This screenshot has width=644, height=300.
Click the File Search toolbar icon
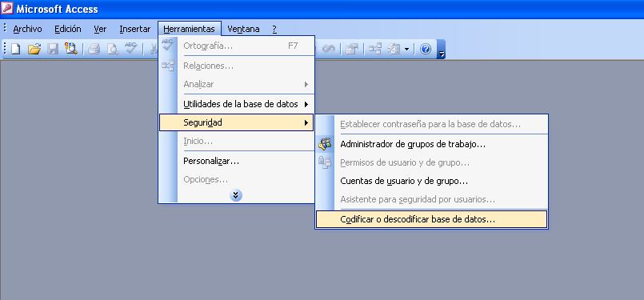click(70, 49)
